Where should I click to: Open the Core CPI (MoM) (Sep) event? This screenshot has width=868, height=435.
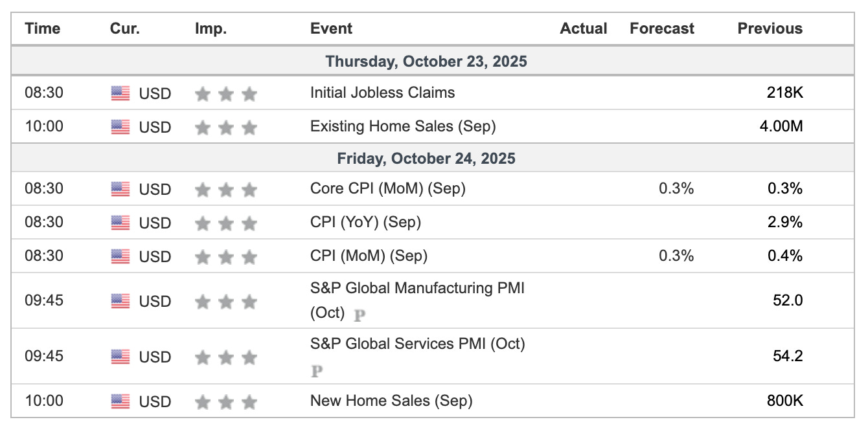coord(387,189)
